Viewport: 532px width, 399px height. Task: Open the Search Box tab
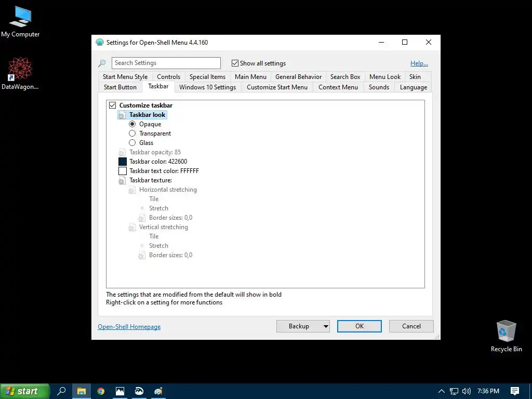pos(345,77)
